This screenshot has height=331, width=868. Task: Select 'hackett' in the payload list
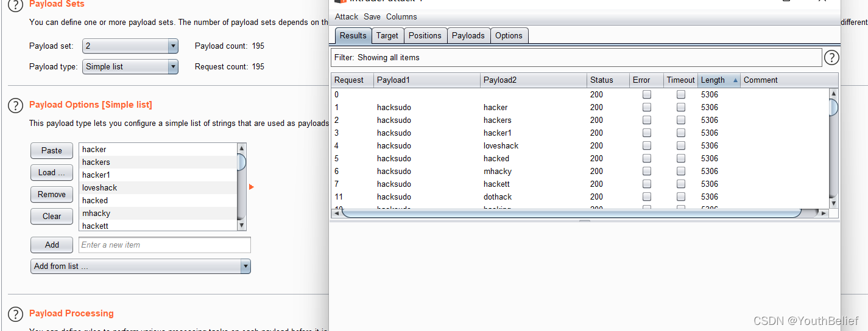pos(158,226)
